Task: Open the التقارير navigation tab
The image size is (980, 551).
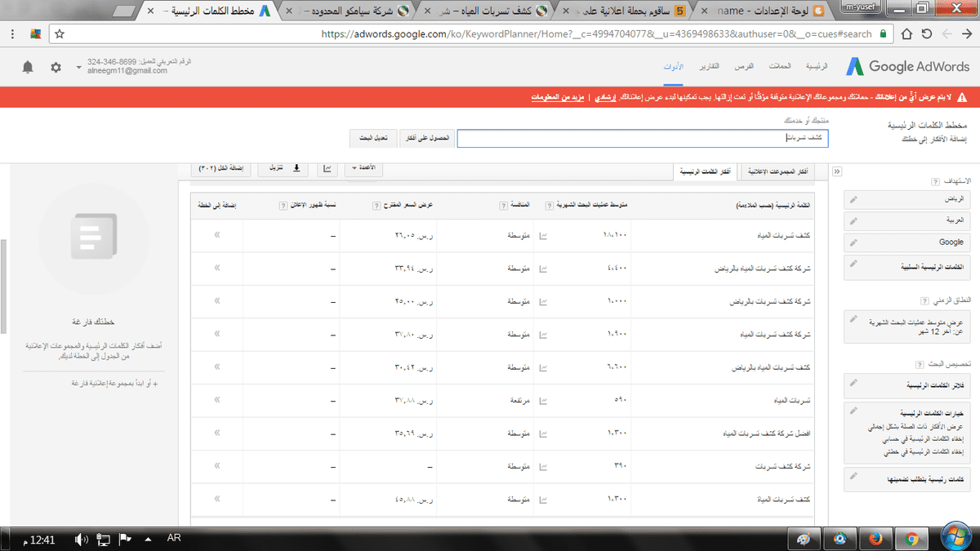Action: [710, 67]
